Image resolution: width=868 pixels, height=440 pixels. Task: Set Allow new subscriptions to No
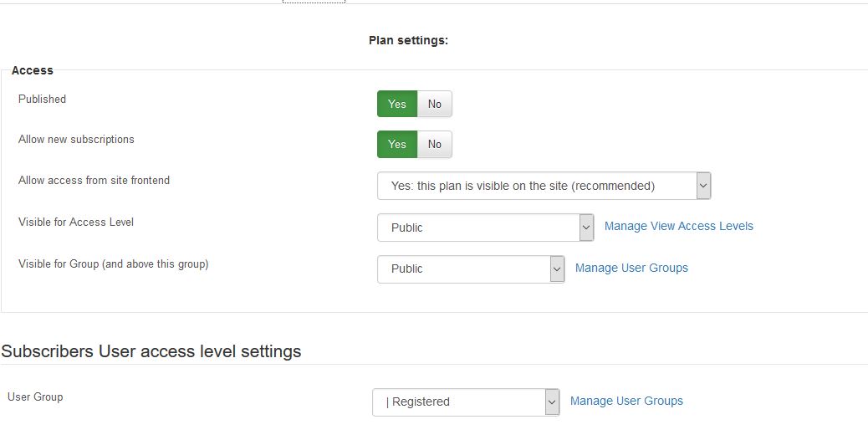tap(435, 145)
